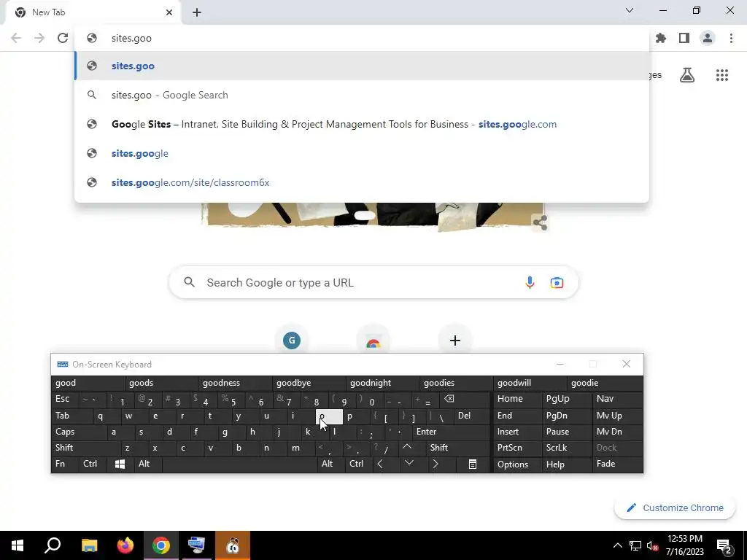747x560 pixels.
Task: Click in the address bar text field
Action: click(362, 38)
